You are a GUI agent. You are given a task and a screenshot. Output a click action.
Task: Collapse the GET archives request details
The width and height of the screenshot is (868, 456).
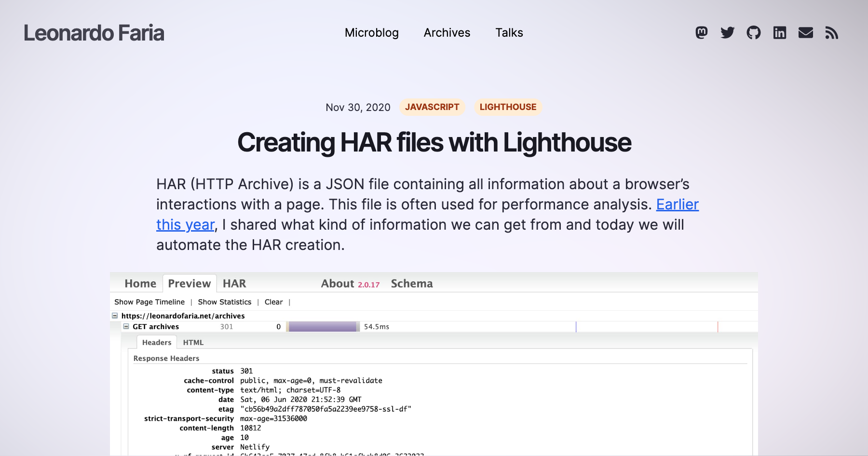pyautogui.click(x=127, y=326)
